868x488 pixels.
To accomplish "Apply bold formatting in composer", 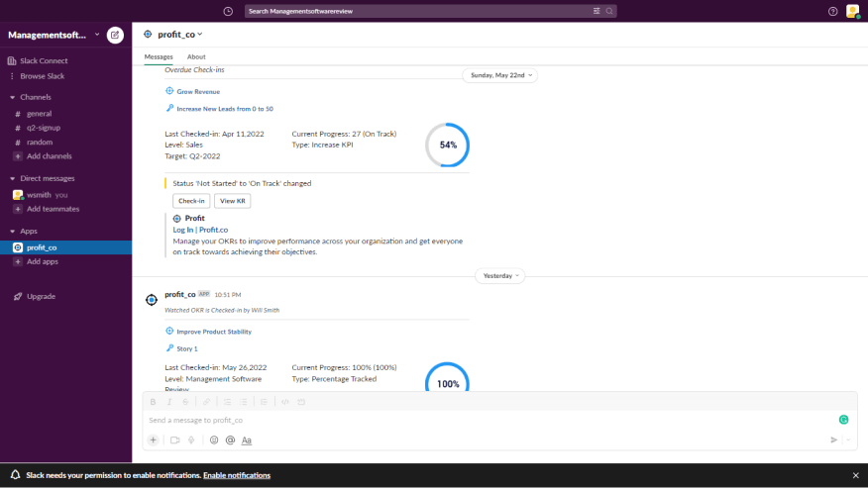I will (154, 402).
